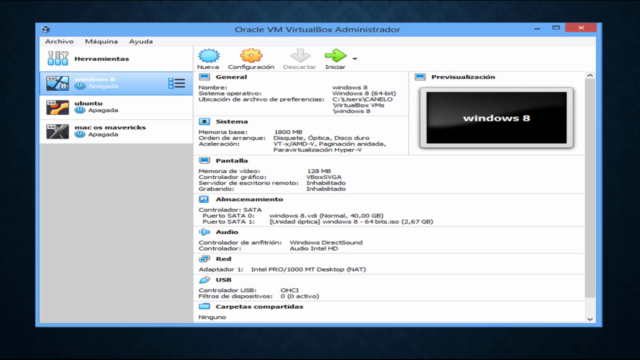Viewport: 640px width, 360px height.
Task: Click the details scrollbar down arrow
Action: click(590, 319)
